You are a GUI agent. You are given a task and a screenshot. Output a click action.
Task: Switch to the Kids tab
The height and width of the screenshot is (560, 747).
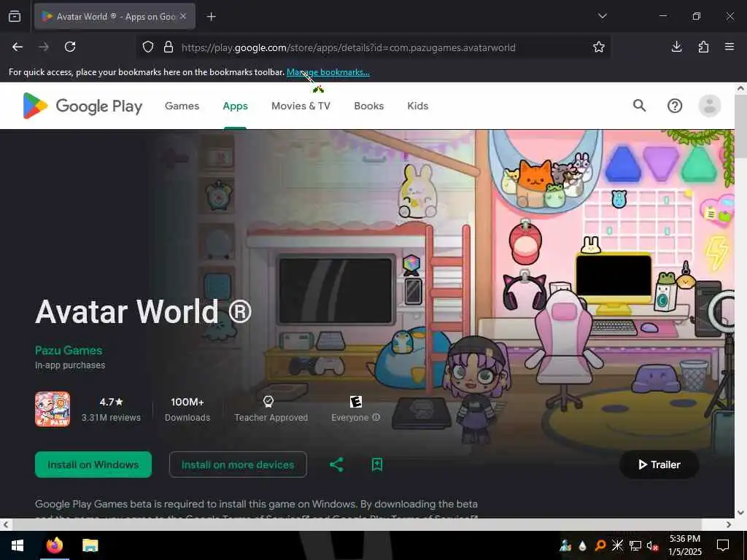pyautogui.click(x=418, y=106)
